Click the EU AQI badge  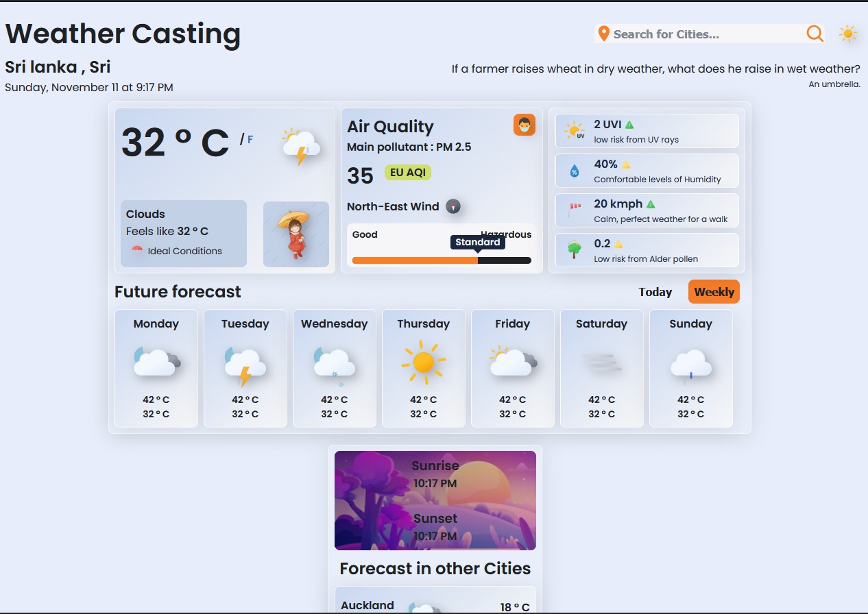[407, 173]
